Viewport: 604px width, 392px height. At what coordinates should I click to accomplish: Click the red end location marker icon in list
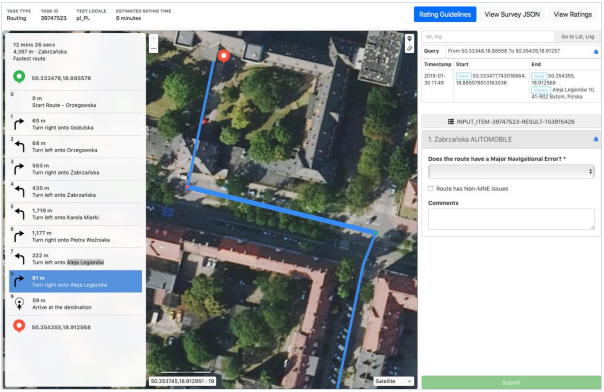click(19, 326)
